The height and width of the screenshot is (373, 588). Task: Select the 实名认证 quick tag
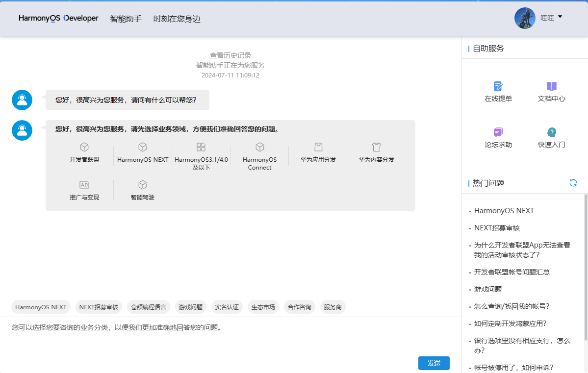(x=227, y=307)
